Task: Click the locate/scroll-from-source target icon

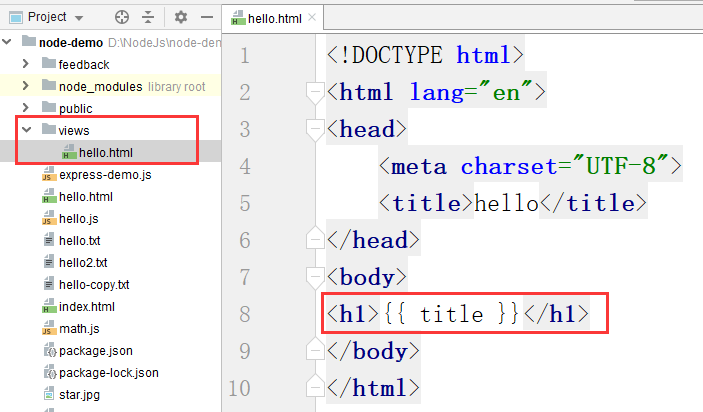Action: [x=122, y=17]
